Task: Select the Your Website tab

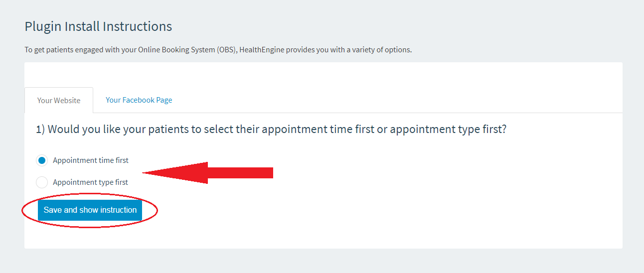Action: (x=59, y=101)
